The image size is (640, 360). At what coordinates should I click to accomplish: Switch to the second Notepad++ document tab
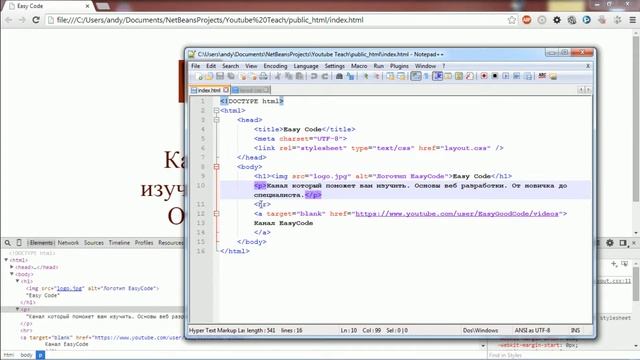pos(251,90)
